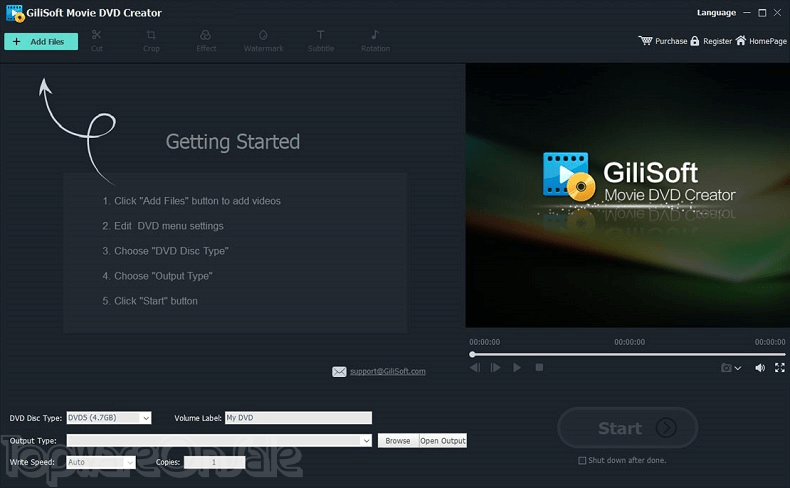790x488 pixels.
Task: Select the Cut scissors tool
Action: coord(96,41)
